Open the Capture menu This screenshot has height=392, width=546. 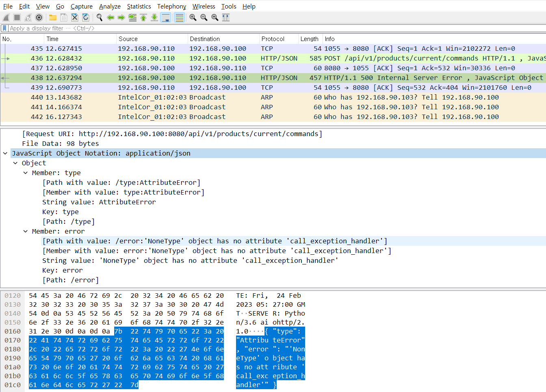pos(82,6)
